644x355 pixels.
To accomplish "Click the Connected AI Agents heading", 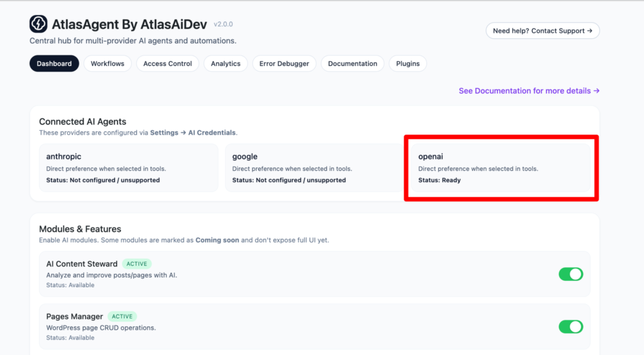I will (x=82, y=121).
